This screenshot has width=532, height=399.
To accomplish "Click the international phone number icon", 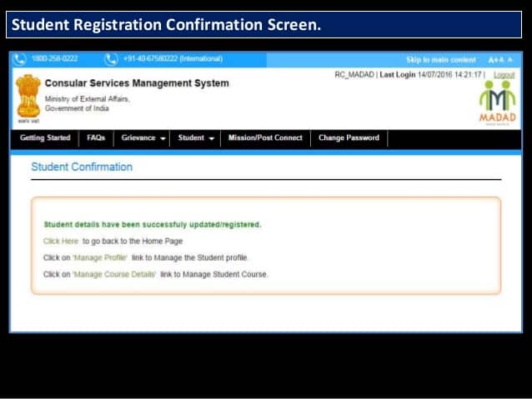I will [x=111, y=59].
